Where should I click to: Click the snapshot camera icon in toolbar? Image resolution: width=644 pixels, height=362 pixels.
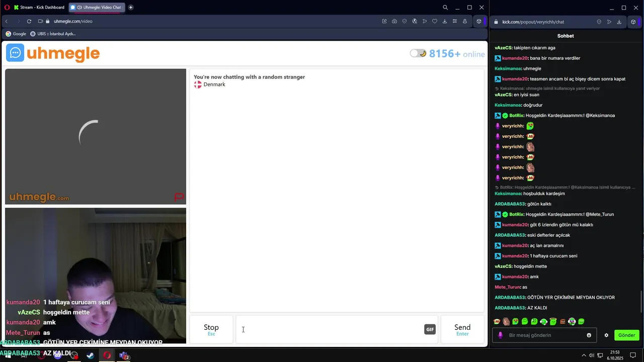click(x=394, y=21)
